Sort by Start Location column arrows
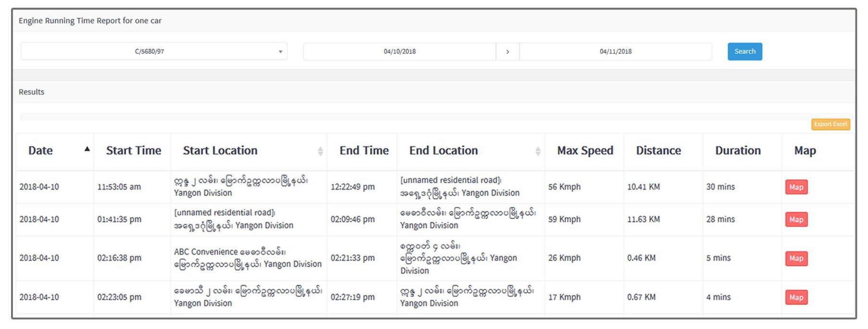 pyautogui.click(x=320, y=151)
